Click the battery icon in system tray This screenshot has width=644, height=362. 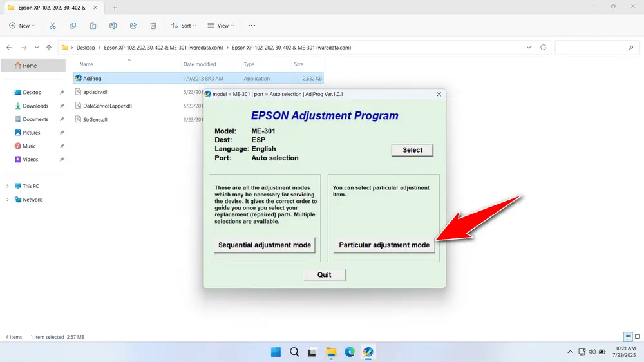point(602,352)
